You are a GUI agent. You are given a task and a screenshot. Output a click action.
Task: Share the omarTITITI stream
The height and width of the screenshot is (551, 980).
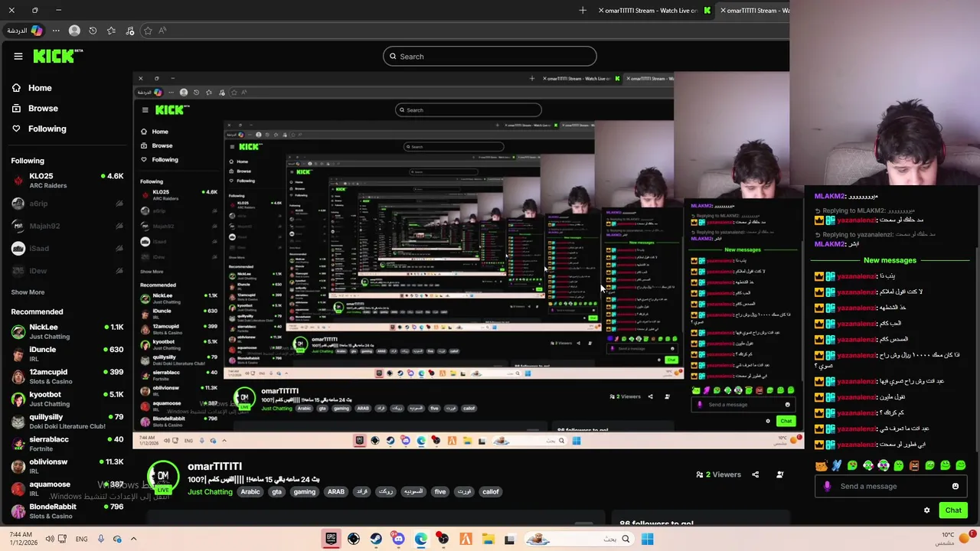tap(755, 474)
